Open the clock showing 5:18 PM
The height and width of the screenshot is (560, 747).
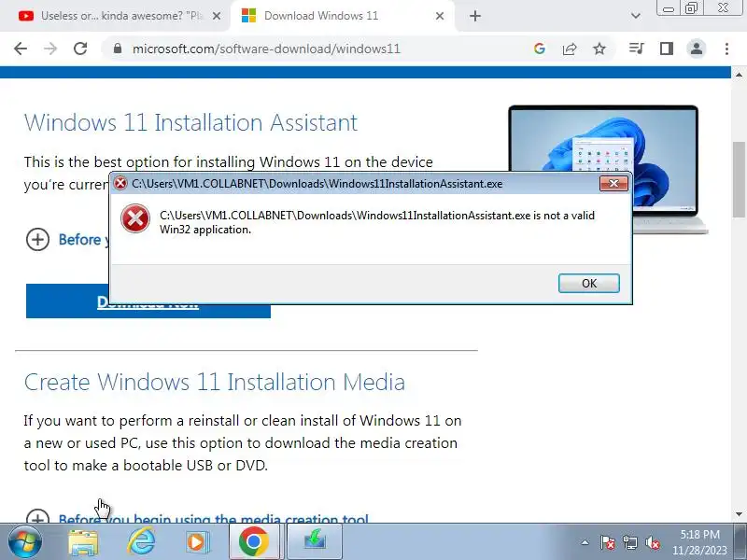[699, 542]
